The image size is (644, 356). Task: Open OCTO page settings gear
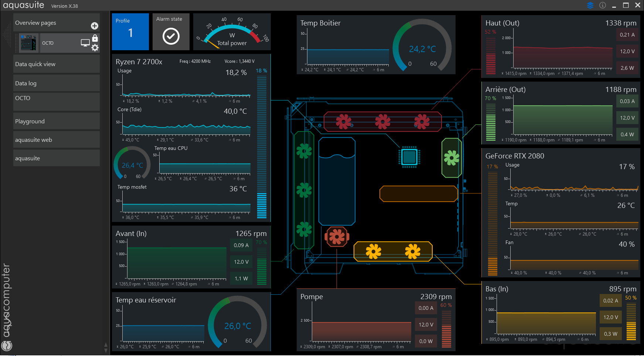[x=95, y=48]
